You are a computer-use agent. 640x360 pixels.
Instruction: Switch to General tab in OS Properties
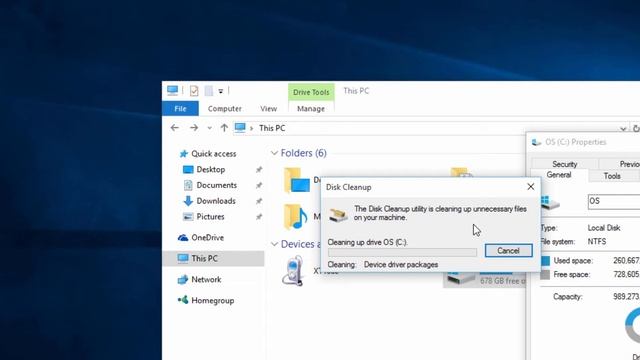[559, 175]
